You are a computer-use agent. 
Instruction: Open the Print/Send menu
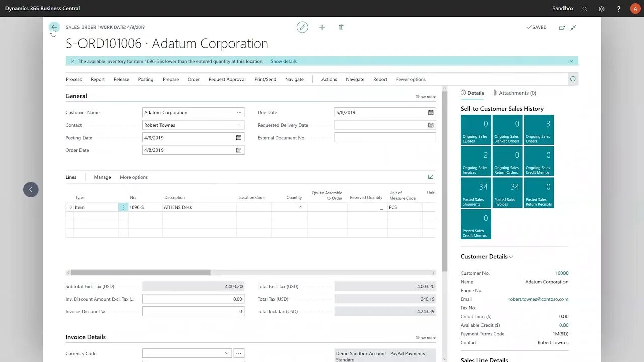tap(265, 79)
